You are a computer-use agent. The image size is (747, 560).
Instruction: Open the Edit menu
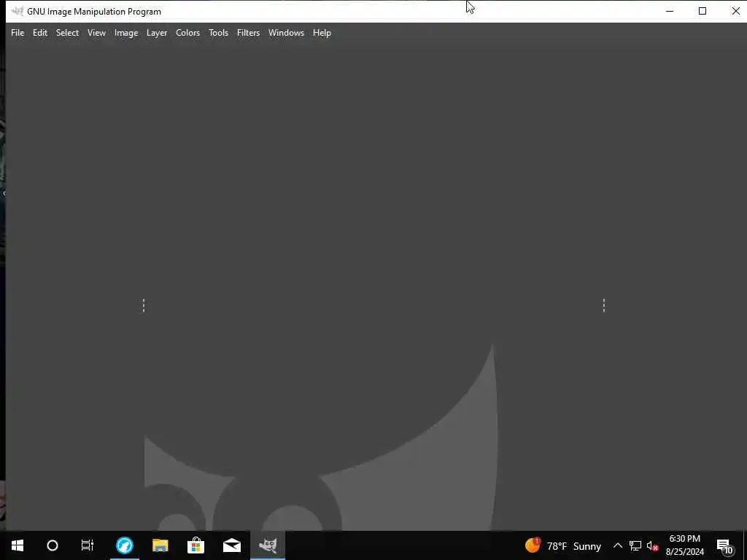click(x=40, y=33)
